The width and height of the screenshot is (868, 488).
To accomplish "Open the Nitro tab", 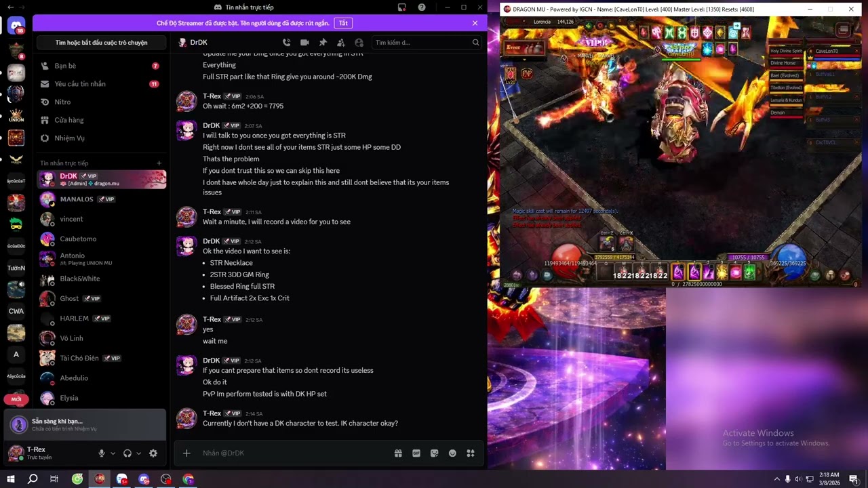I will click(x=102, y=102).
